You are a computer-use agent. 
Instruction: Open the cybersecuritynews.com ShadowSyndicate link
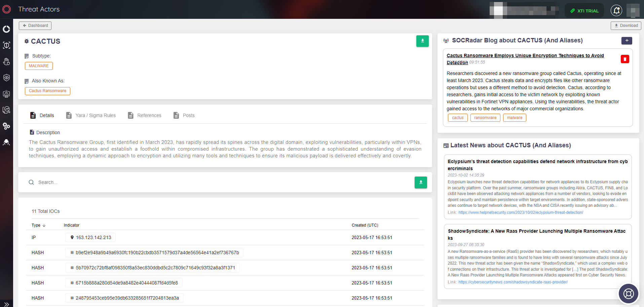pyautogui.click(x=513, y=282)
